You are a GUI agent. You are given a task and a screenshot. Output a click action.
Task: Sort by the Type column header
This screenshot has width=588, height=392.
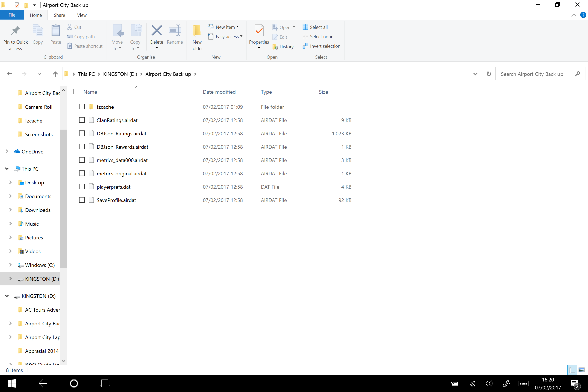287,92
